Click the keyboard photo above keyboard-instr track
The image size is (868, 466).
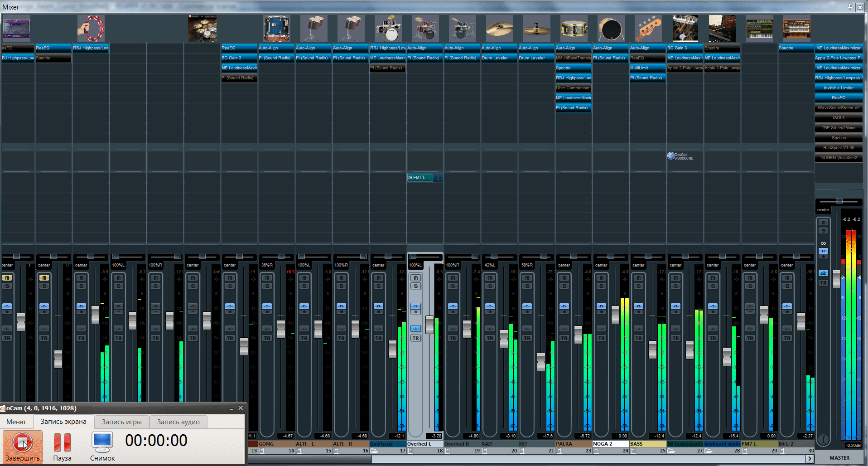pos(722,28)
